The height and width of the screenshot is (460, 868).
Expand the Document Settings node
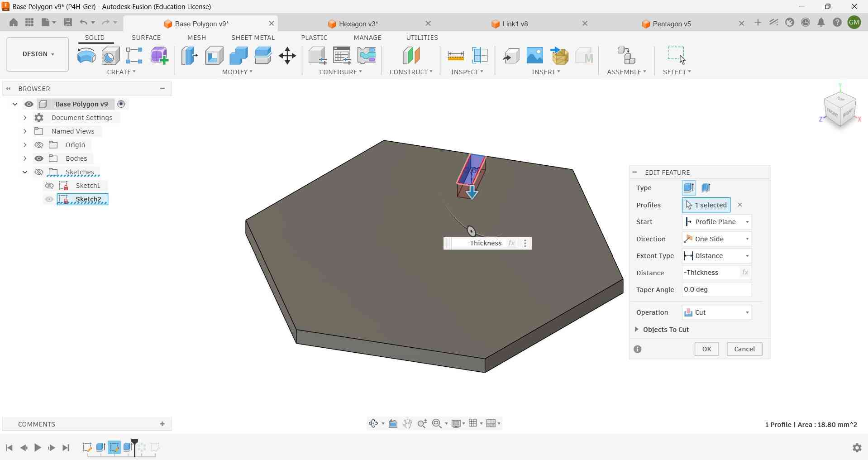[25, 118]
